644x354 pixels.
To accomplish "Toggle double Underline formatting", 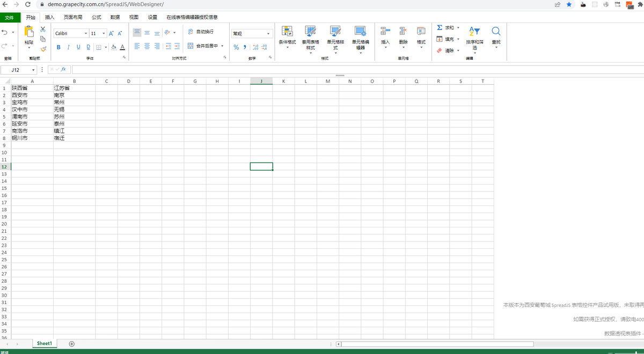I will click(89, 47).
